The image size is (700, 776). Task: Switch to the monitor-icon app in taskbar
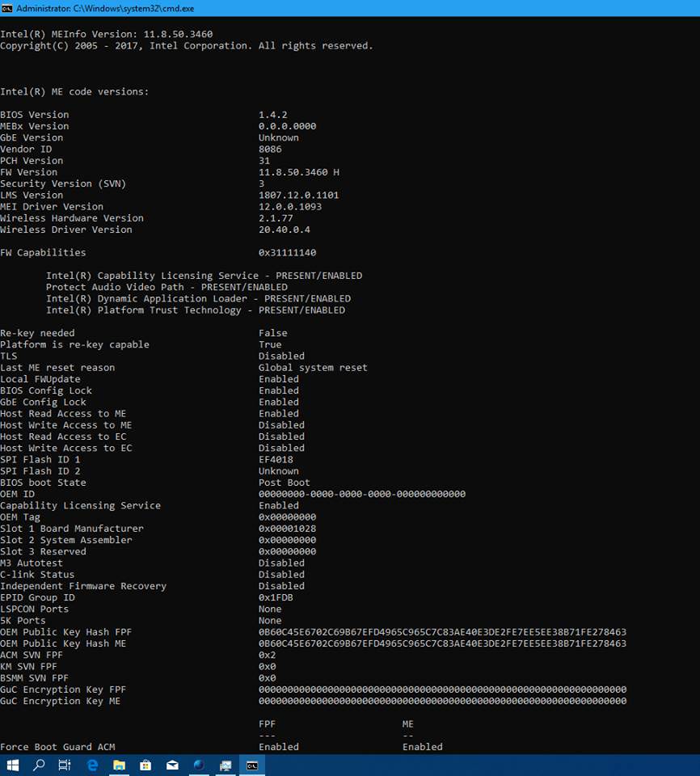coord(226,765)
